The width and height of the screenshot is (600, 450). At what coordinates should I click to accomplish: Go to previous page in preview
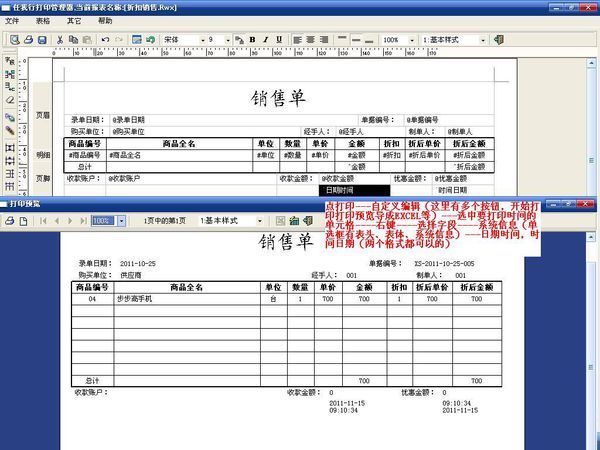tap(57, 221)
